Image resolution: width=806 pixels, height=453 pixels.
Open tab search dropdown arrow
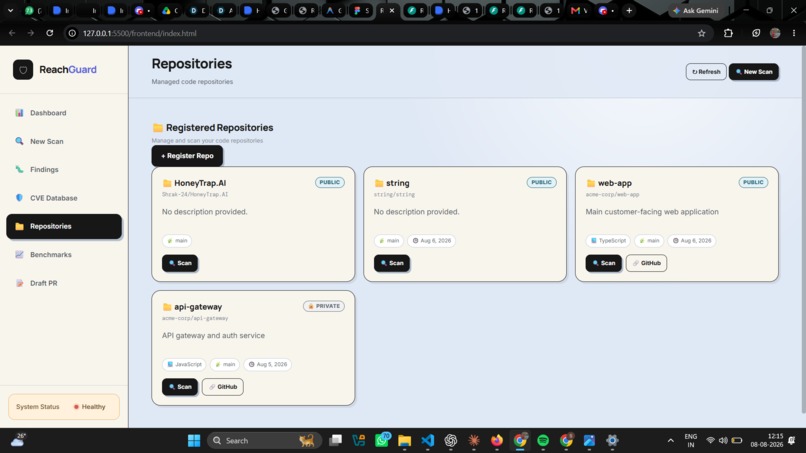(10, 11)
